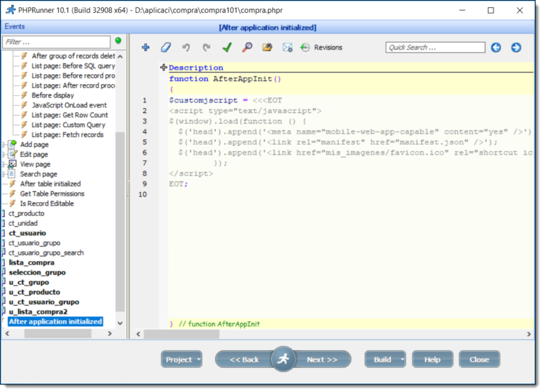
Task: Click the green filter status dot
Action: [x=118, y=40]
